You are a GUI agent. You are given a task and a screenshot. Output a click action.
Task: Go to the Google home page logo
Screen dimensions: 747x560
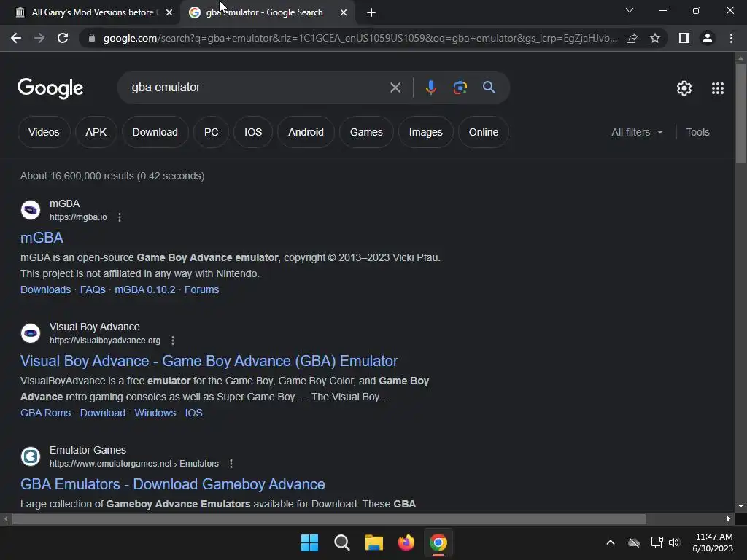coord(50,88)
